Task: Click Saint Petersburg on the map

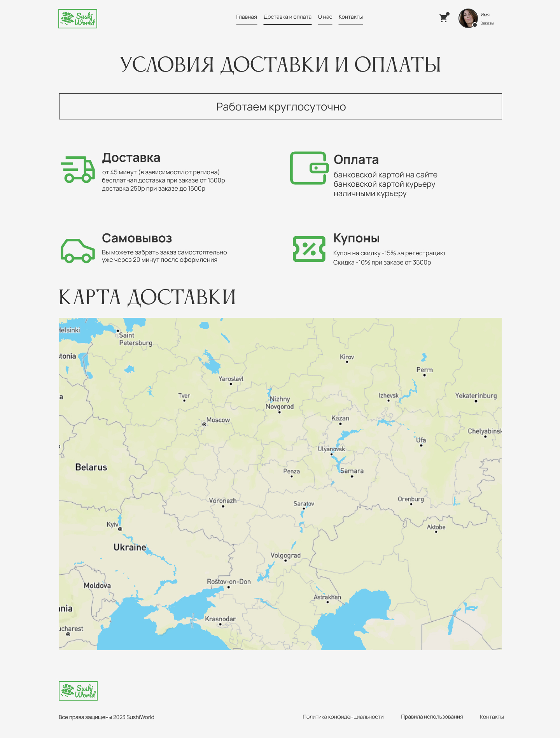Action: (x=135, y=339)
